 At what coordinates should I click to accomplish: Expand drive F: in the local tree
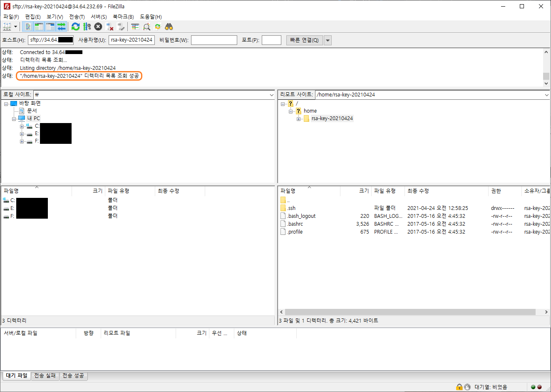click(22, 141)
